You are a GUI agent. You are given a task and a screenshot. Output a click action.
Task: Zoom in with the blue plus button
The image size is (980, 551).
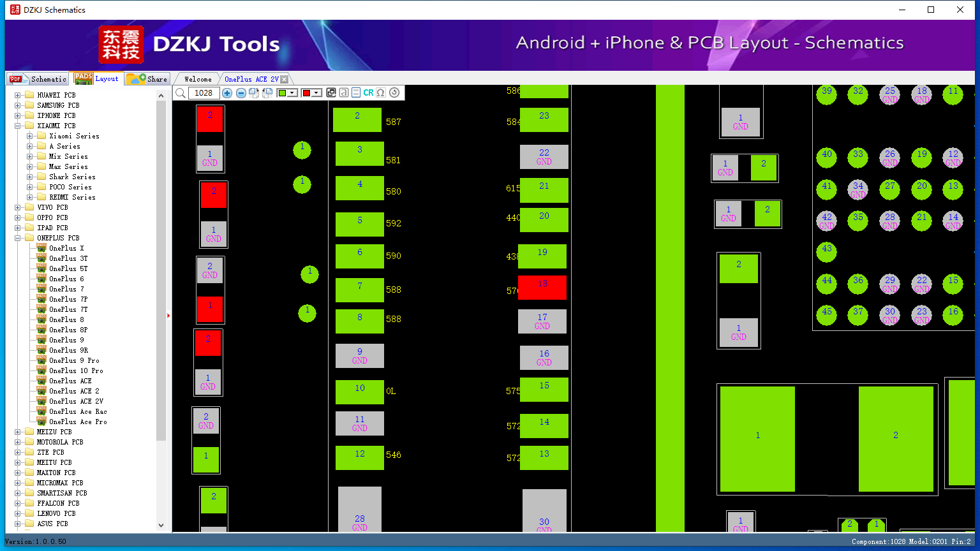(227, 93)
